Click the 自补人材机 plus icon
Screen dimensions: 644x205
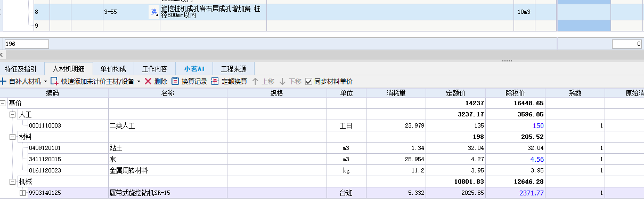3,82
